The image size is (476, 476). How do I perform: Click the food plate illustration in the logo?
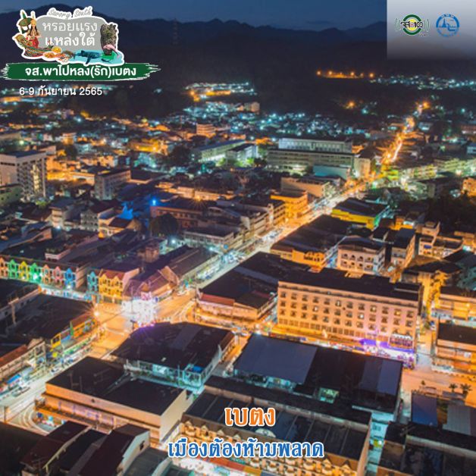coord(53,54)
